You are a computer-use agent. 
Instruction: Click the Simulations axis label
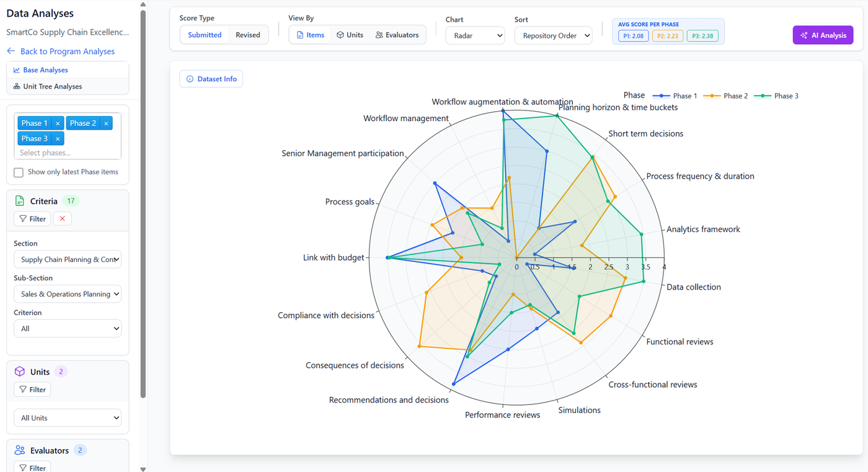579,410
